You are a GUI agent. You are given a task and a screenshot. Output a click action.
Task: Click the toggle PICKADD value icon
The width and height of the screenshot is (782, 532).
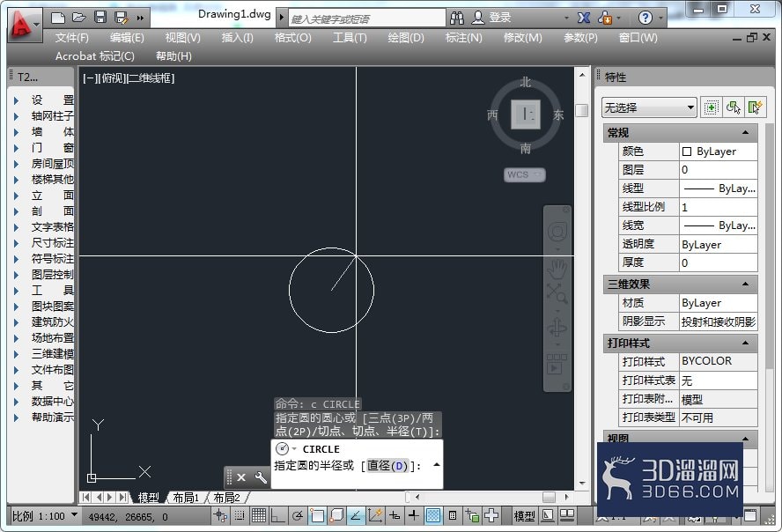[711, 107]
